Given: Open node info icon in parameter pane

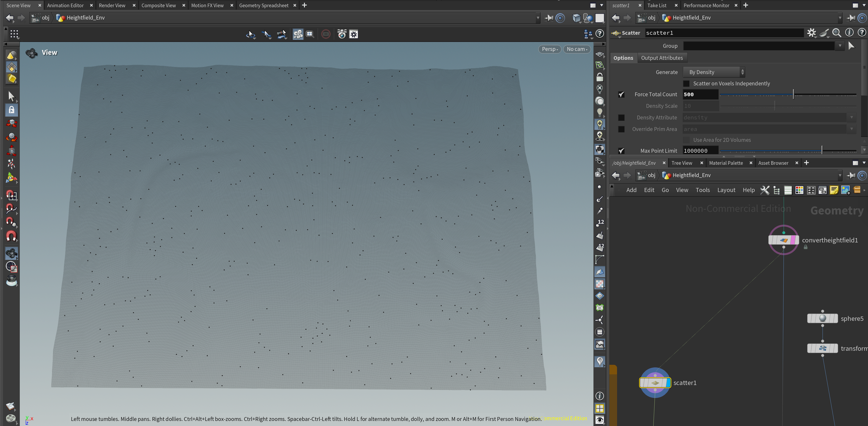Looking at the screenshot, I should click(849, 33).
